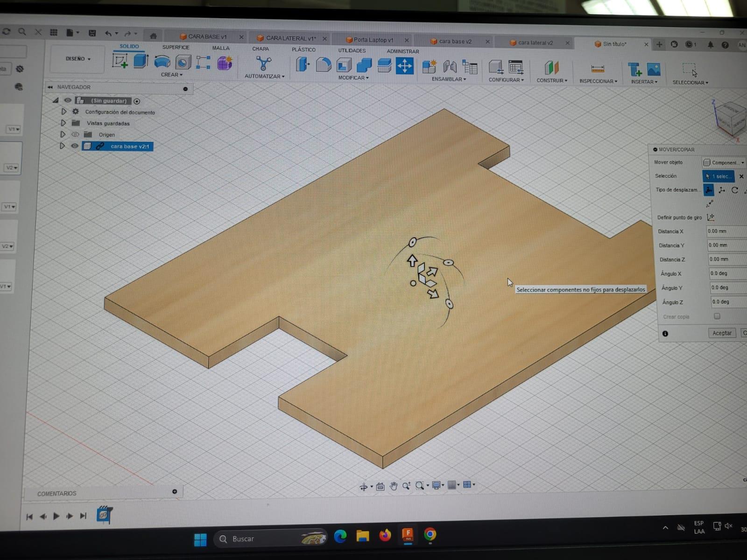The height and width of the screenshot is (560, 747).
Task: Add a new document tab with plus
Action: (x=659, y=44)
